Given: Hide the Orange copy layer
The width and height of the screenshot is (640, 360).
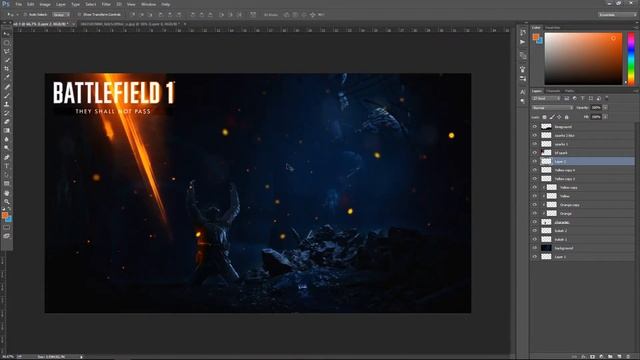Looking at the screenshot, I should pyautogui.click(x=535, y=204).
